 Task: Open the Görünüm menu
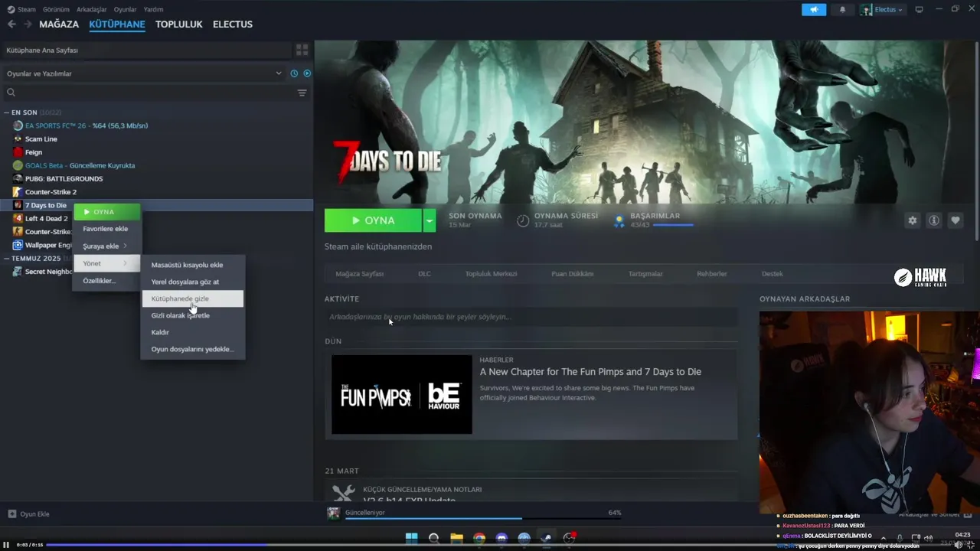[57, 9]
